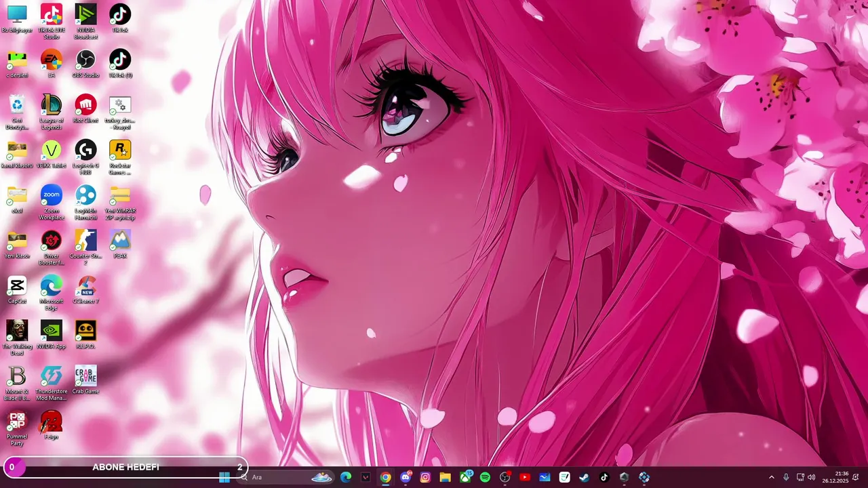Screen dimensions: 868x488
Task: Open Discord from the taskbar
Action: click(x=406, y=477)
